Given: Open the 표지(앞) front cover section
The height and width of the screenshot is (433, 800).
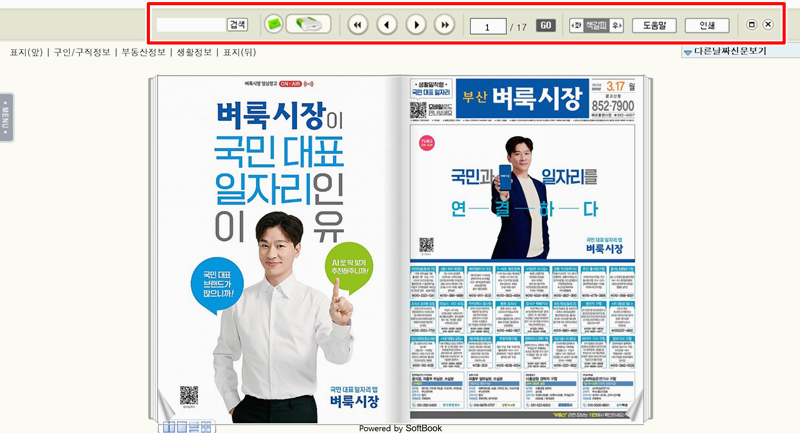Looking at the screenshot, I should coord(26,52).
